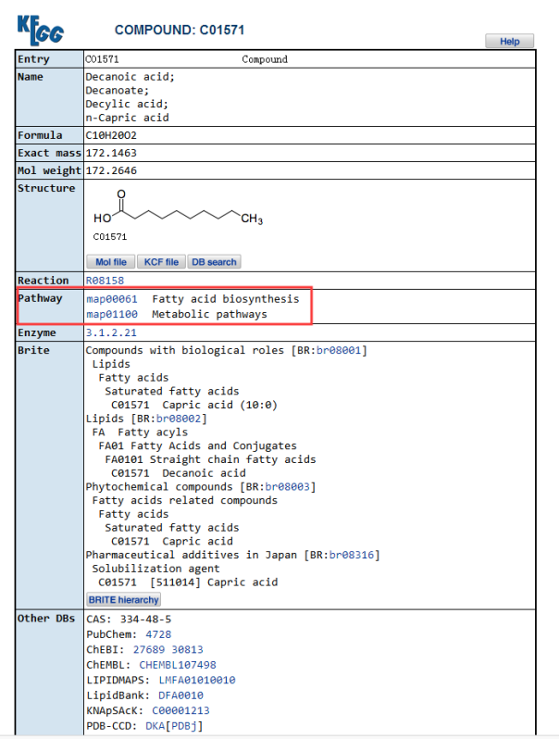Screen dimensions: 560x739
Task: Open reaction R08158 link
Action: pos(105,281)
